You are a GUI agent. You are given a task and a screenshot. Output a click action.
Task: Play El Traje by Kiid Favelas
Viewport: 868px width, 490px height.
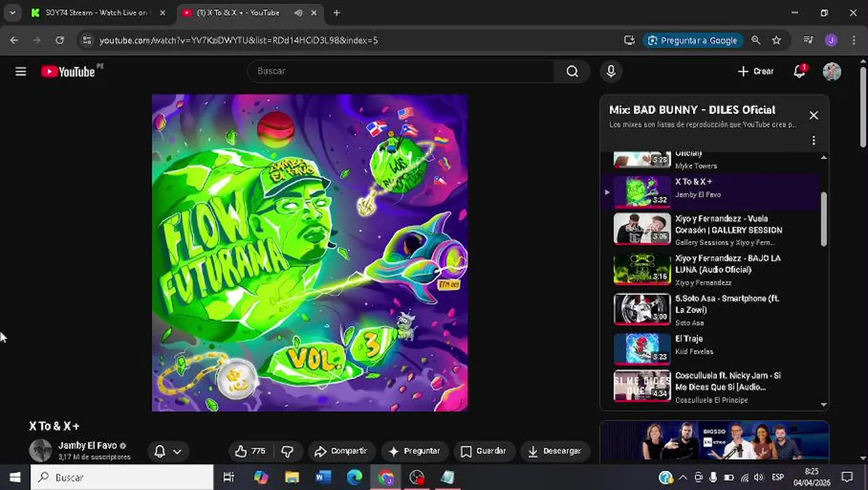(712, 350)
